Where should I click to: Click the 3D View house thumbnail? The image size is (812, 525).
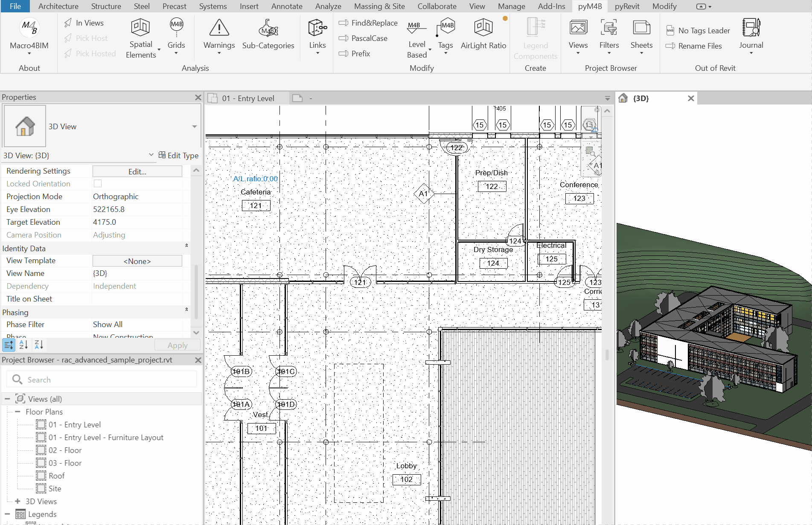25,126
